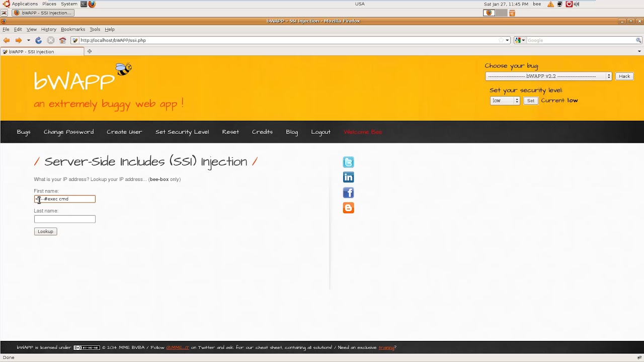Open the search engine selector dropdown

[520, 40]
